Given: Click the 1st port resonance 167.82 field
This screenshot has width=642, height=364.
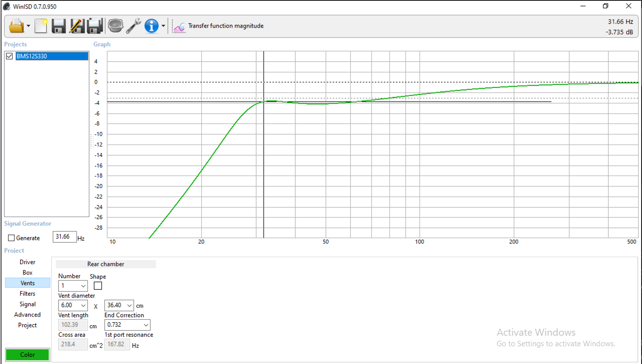Looking at the screenshot, I should 117,344.
